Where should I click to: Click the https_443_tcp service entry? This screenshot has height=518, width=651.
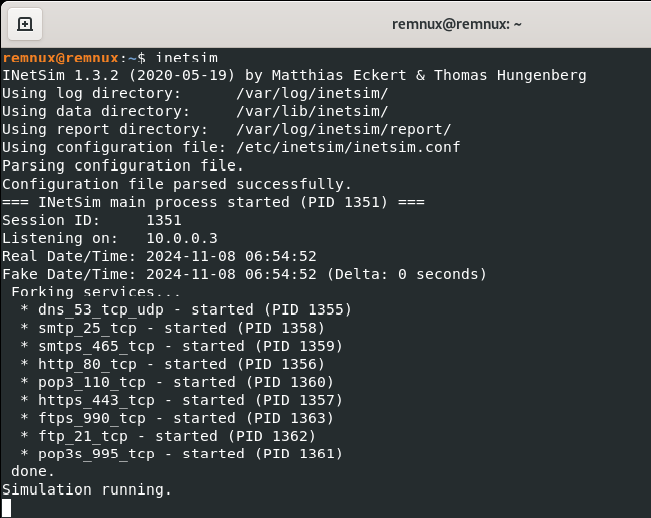coord(181,401)
